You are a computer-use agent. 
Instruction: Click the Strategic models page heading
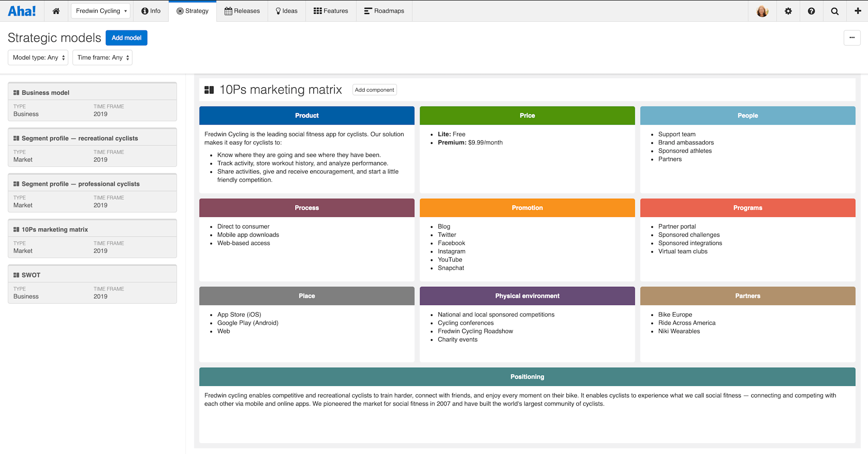tap(54, 38)
